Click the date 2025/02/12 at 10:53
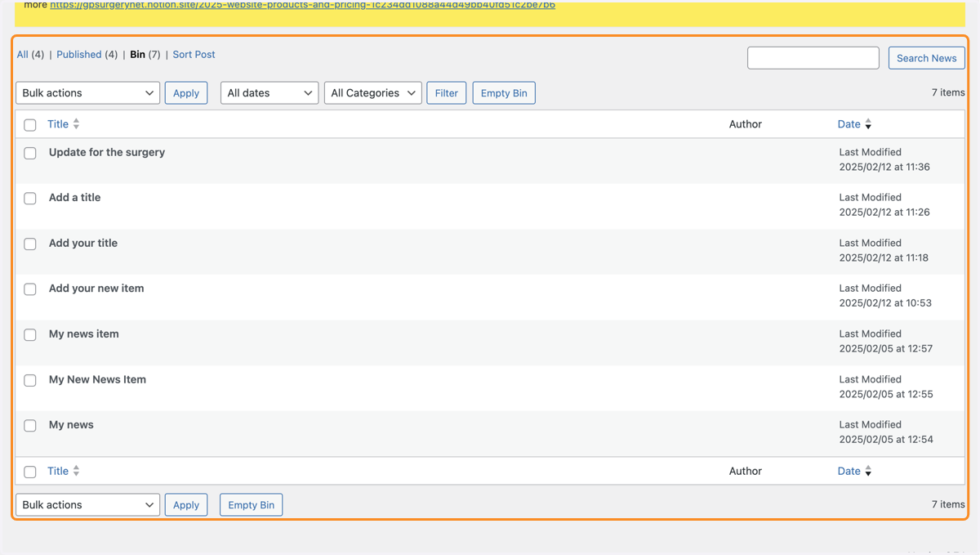Screen dimensions: 980x555 (885, 302)
